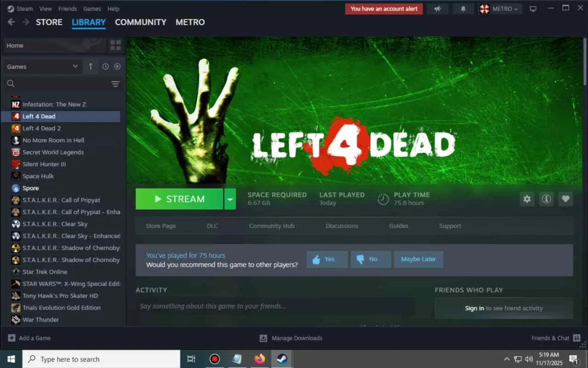The width and height of the screenshot is (588, 368).
Task: Open the volume control in system tray
Action: click(x=529, y=359)
